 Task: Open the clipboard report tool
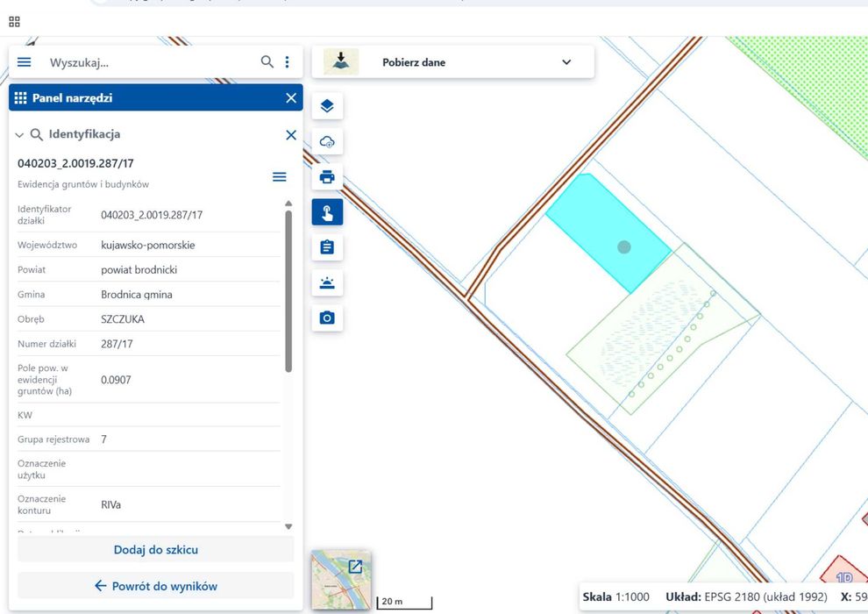[327, 247]
